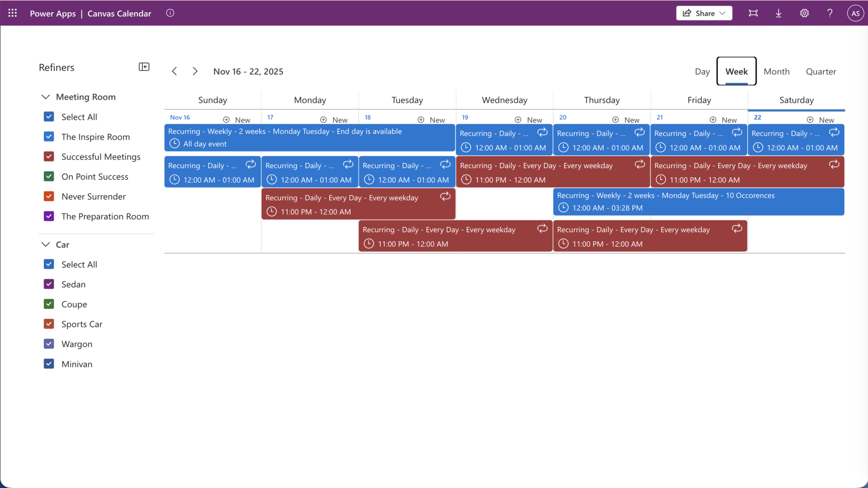
Task: Toggle the Never Surrender checkbox
Action: (49, 196)
